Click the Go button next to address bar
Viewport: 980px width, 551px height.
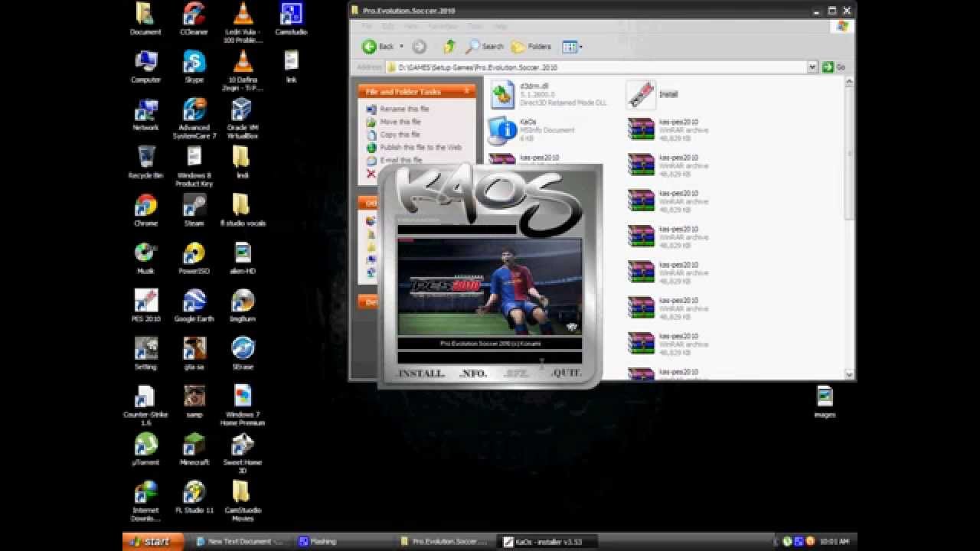click(x=834, y=67)
